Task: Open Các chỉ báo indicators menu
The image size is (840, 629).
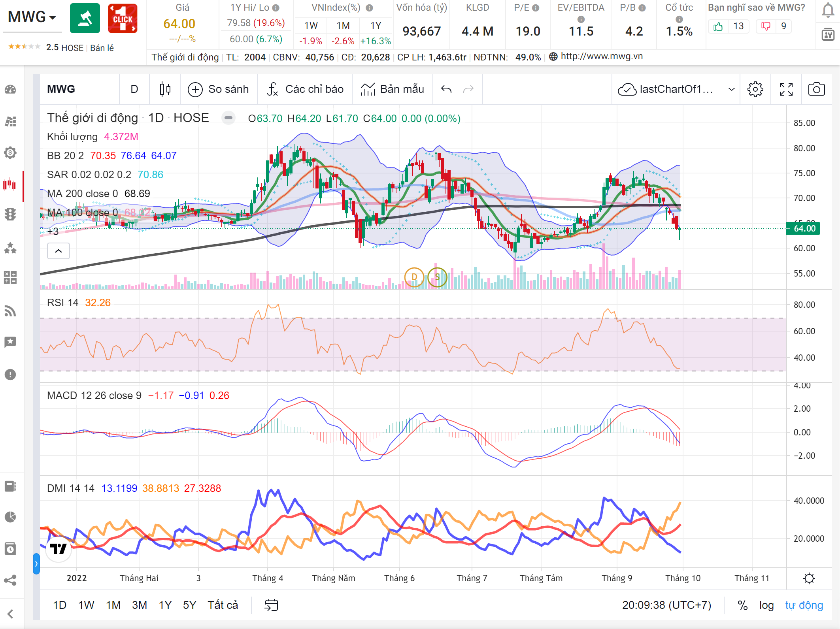Action: point(305,89)
